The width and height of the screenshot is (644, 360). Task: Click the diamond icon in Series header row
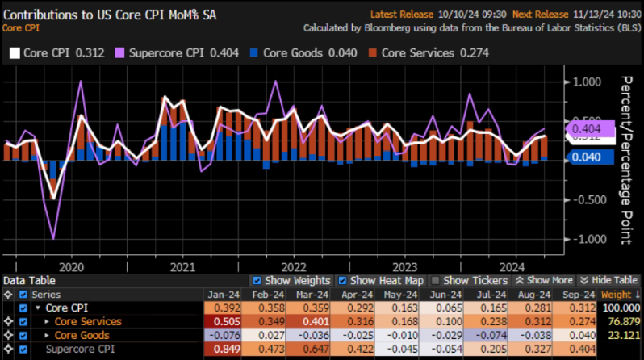7,295
